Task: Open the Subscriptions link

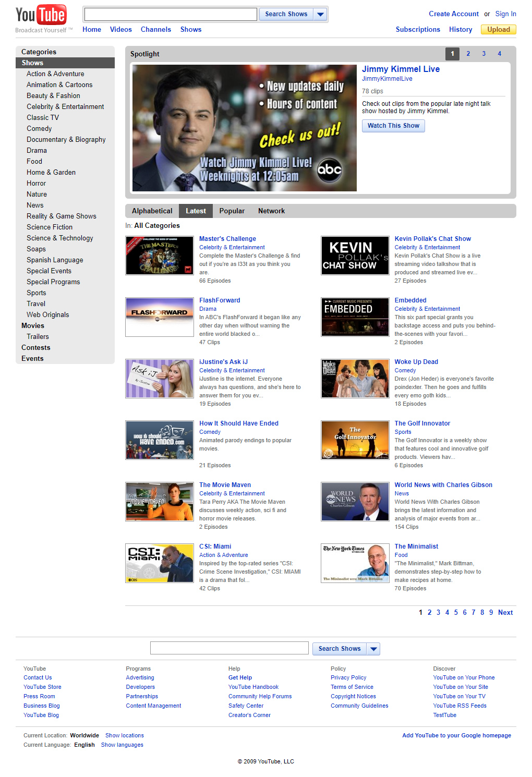Action: [418, 30]
